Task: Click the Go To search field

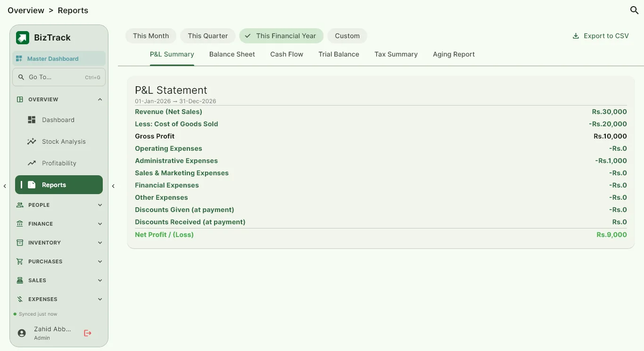Action: click(x=59, y=77)
